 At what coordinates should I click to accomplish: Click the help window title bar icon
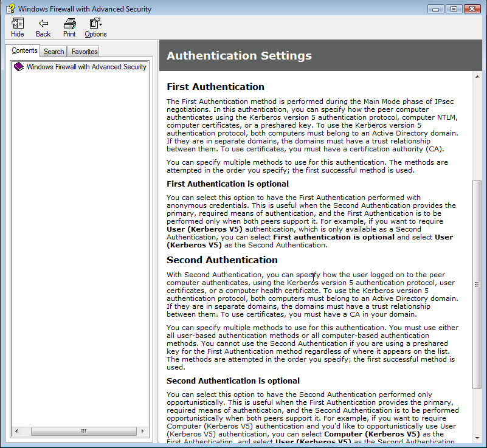tap(10, 9)
